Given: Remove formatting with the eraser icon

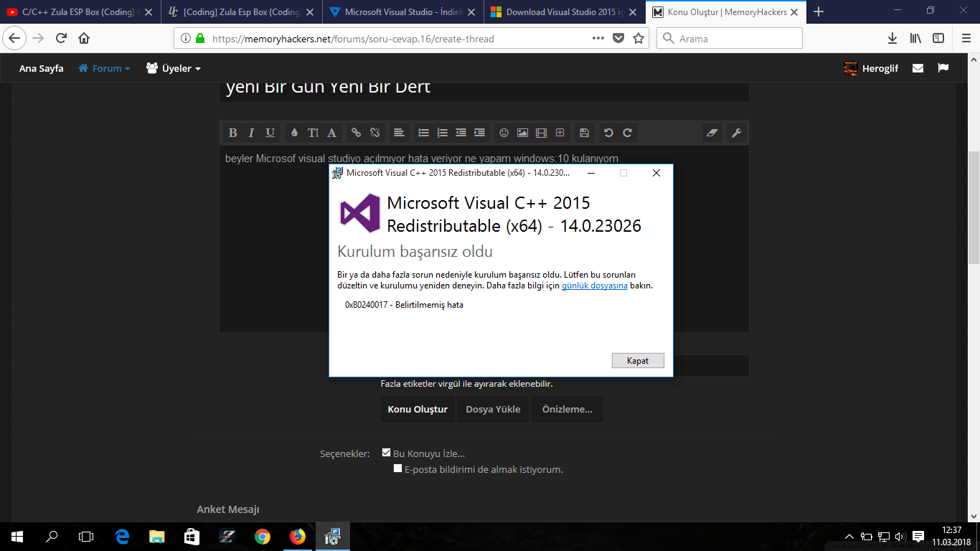Looking at the screenshot, I should pos(712,133).
